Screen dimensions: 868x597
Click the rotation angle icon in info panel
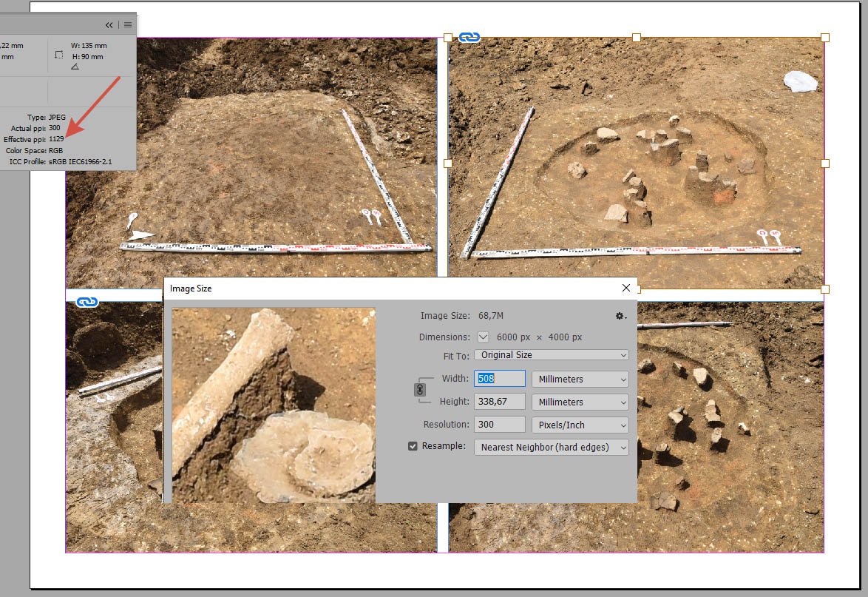tap(75, 67)
